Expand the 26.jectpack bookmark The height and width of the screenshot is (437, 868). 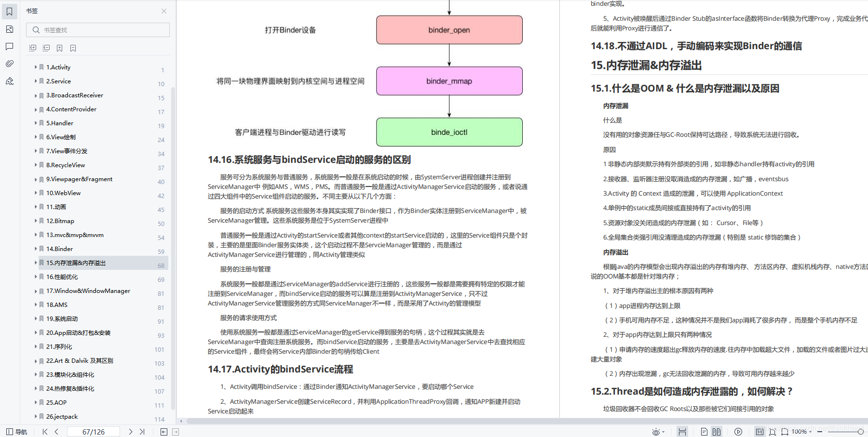[x=36, y=416]
